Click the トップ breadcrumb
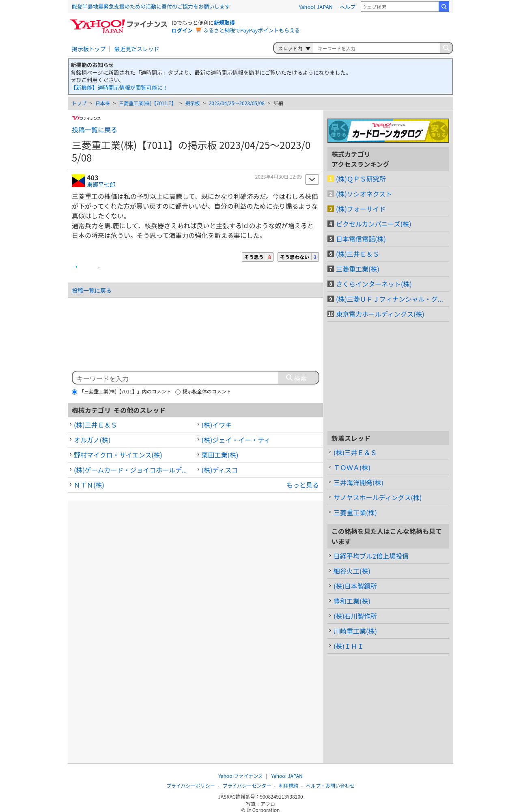This screenshot has width=521, height=812. pyautogui.click(x=79, y=104)
